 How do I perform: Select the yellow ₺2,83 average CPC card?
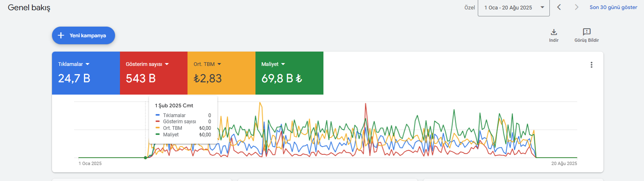(x=221, y=73)
